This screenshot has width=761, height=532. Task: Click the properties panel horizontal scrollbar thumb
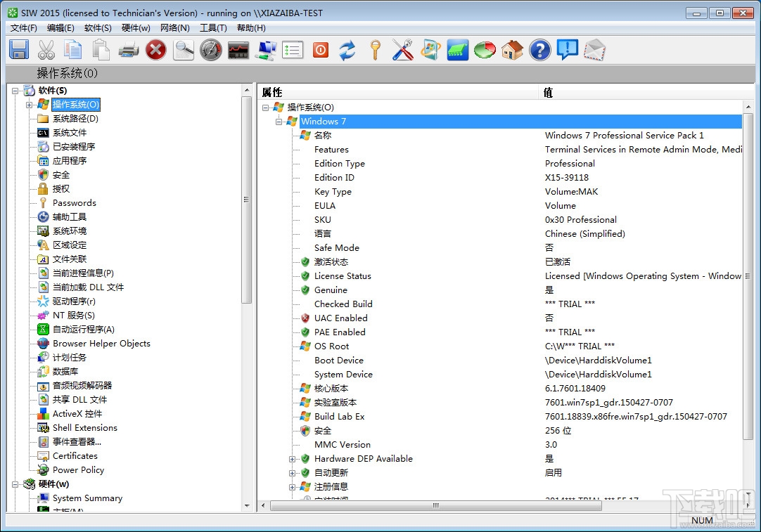click(x=436, y=506)
